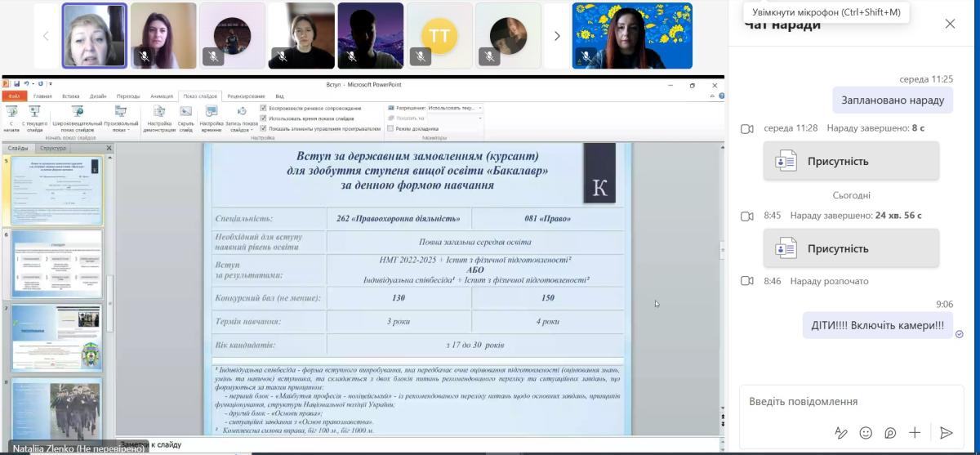Image resolution: width=980 pixels, height=455 pixels.
Task: Open slideshow setup (Настройка демонстрации)
Action: (x=159, y=118)
